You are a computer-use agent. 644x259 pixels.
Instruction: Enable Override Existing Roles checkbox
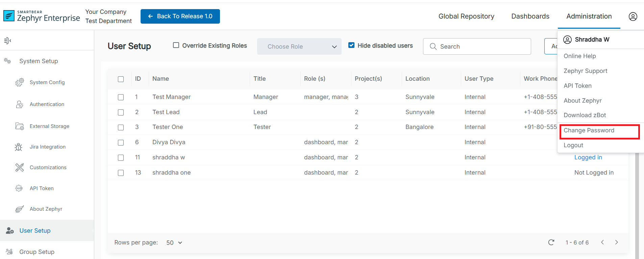(176, 45)
